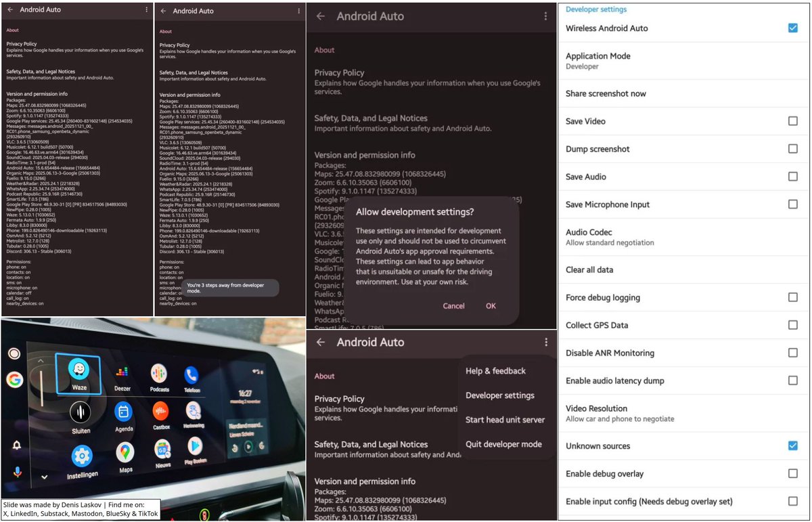812x522 pixels.
Task: Open the Agenda calendar app
Action: 123,411
